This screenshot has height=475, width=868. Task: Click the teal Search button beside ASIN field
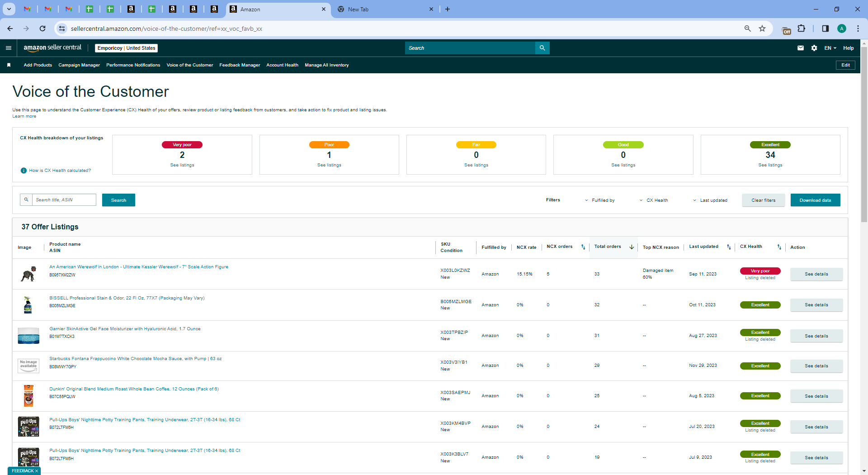(x=118, y=200)
